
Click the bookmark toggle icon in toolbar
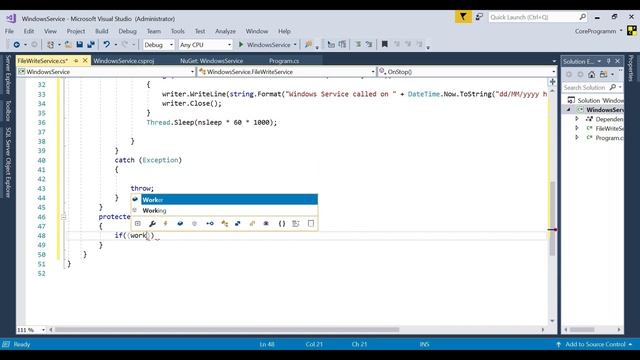(x=384, y=44)
